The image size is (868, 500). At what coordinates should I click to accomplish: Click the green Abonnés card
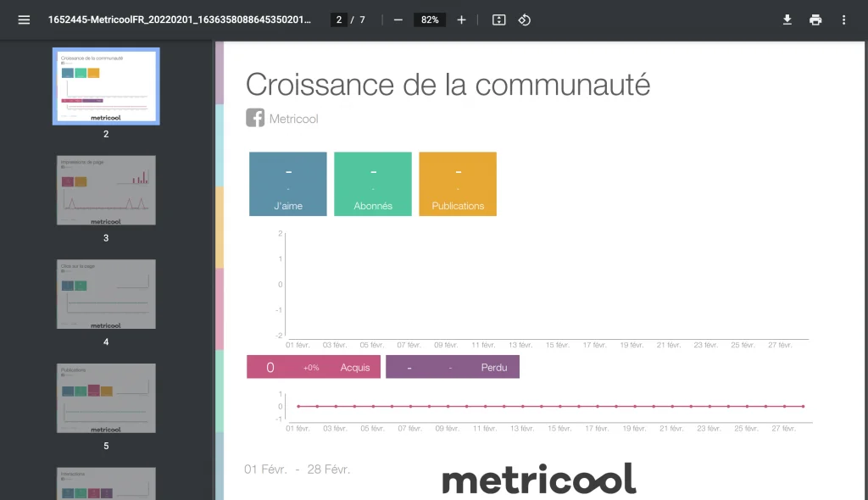click(373, 184)
